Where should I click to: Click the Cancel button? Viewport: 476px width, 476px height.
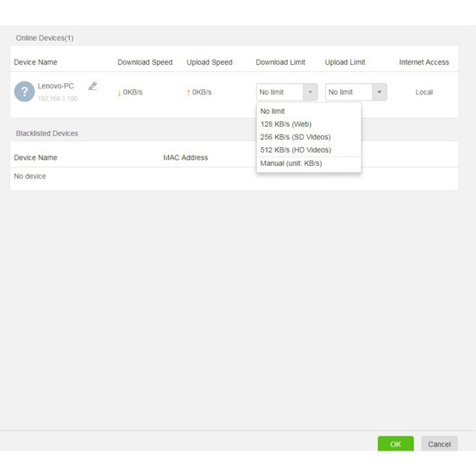(x=439, y=444)
